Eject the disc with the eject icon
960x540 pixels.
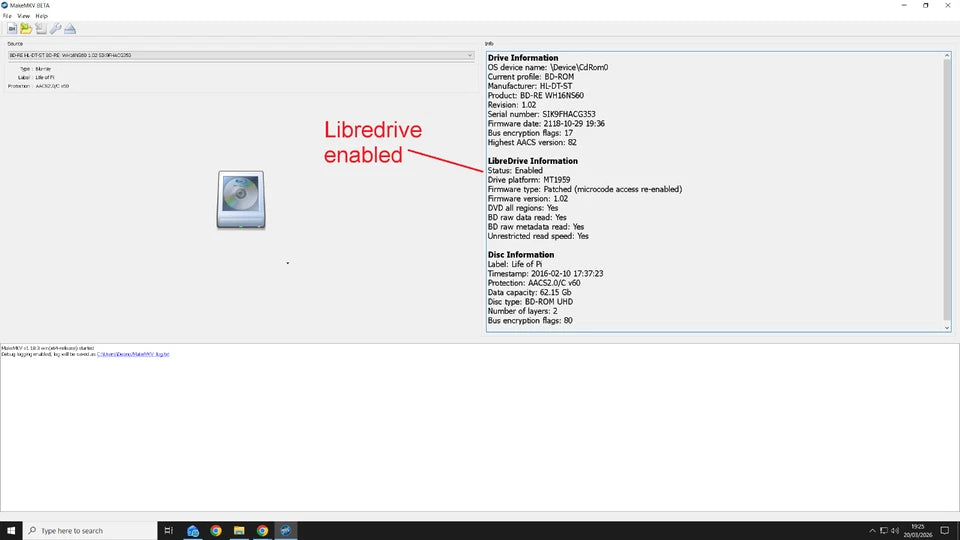coord(70,28)
